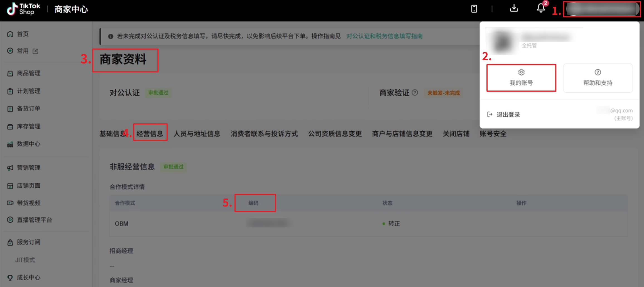Open the notification bell
This screenshot has width=644, height=287.
pyautogui.click(x=541, y=8)
